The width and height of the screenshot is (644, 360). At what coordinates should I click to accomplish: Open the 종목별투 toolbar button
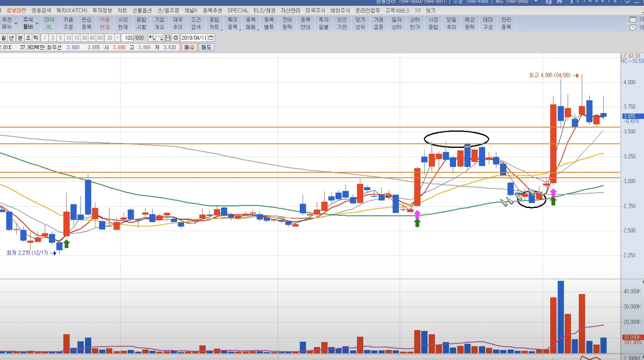click(x=269, y=24)
